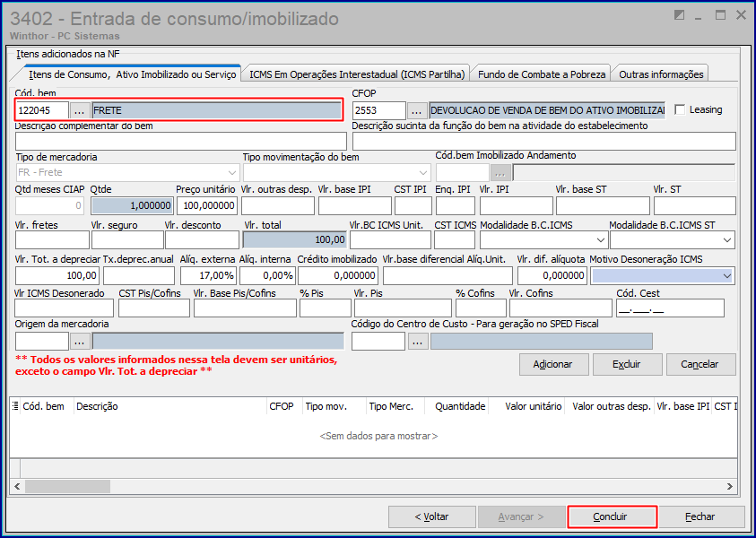756x538 pixels.
Task: Click the CFOP column header in grid
Action: [284, 406]
